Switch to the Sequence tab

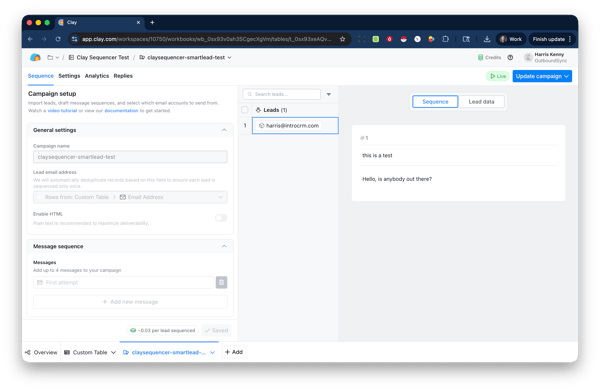click(x=41, y=76)
